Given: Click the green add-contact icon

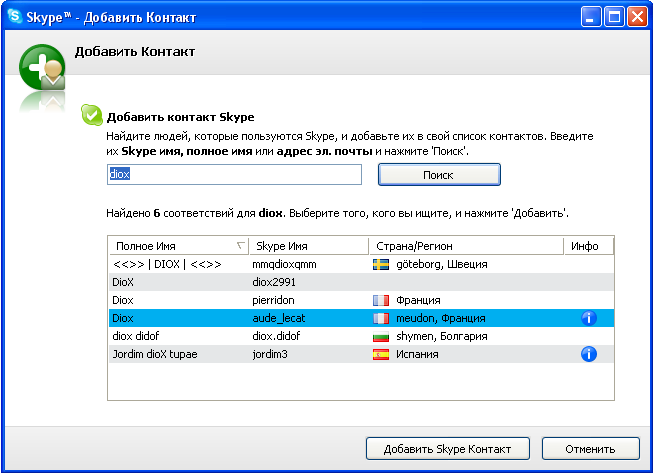Looking at the screenshot, I should 42,67.
